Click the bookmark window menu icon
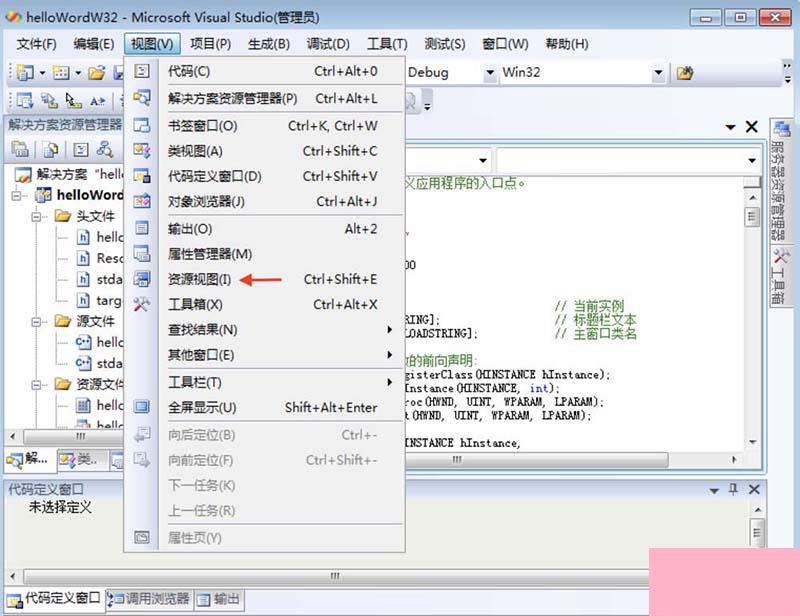The width and height of the screenshot is (800, 616). [142, 125]
